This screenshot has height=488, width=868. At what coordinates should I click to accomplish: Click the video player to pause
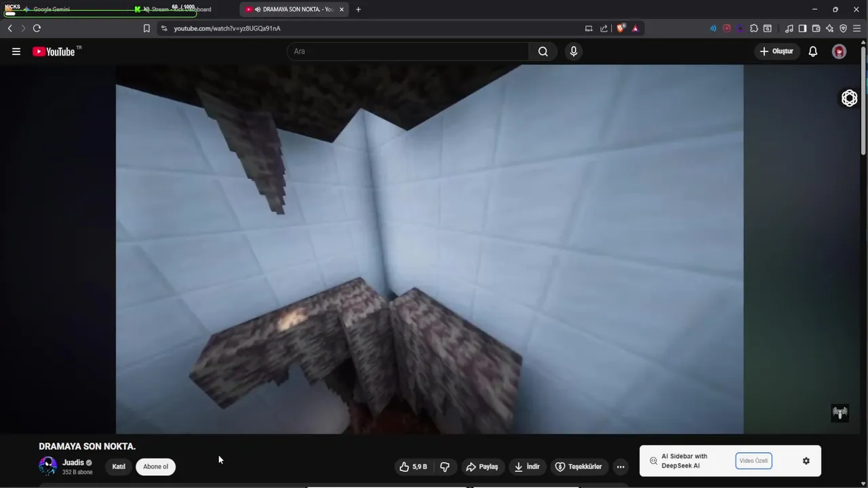(429, 249)
